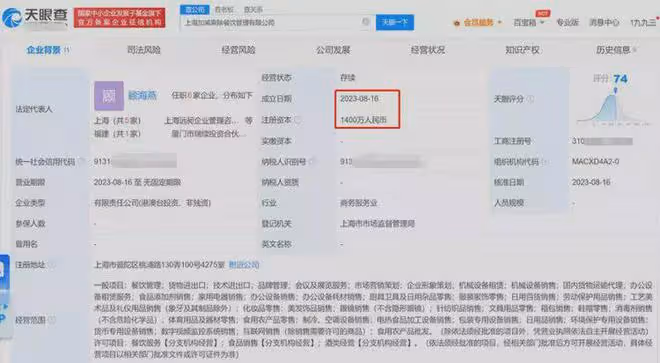Click the help icon next to 统一社会信用代码

tap(81, 161)
